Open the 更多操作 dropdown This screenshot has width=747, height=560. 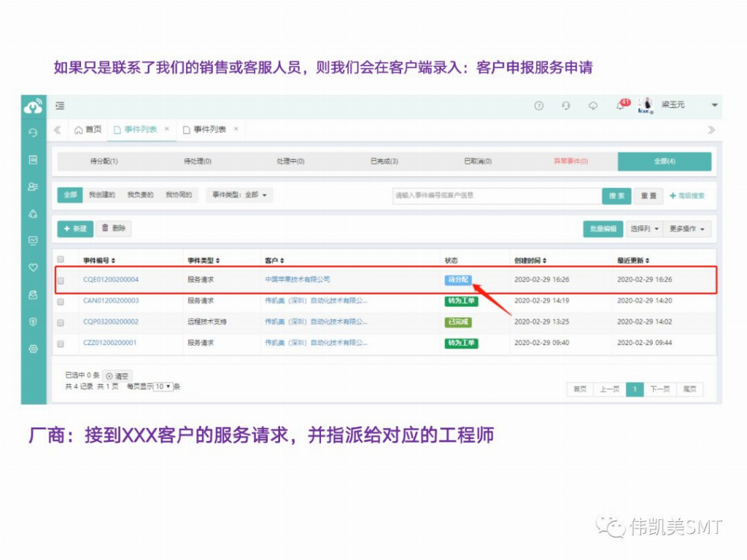click(x=687, y=229)
